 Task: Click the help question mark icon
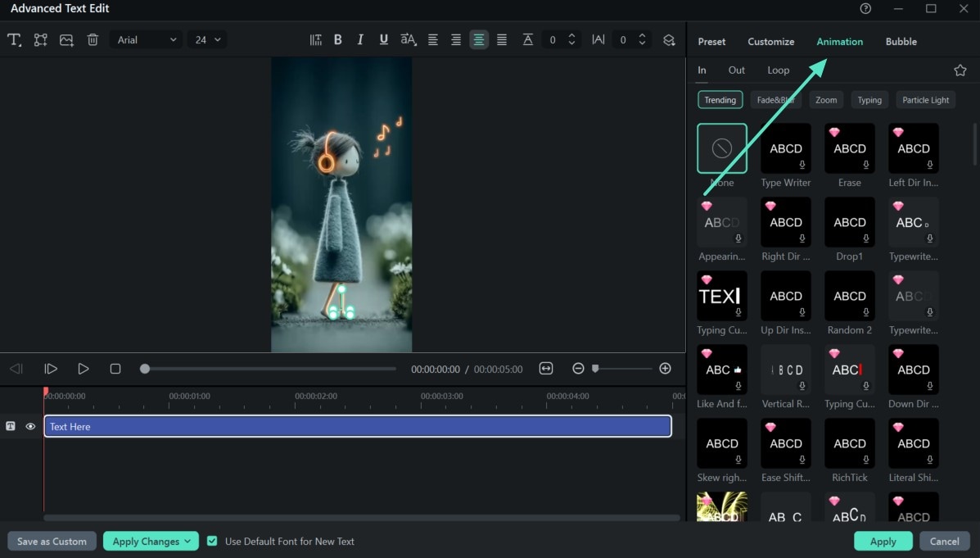pyautogui.click(x=865, y=9)
